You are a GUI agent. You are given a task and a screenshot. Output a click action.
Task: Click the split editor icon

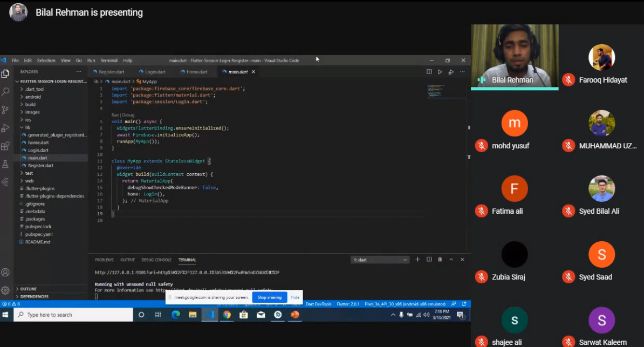(429, 72)
